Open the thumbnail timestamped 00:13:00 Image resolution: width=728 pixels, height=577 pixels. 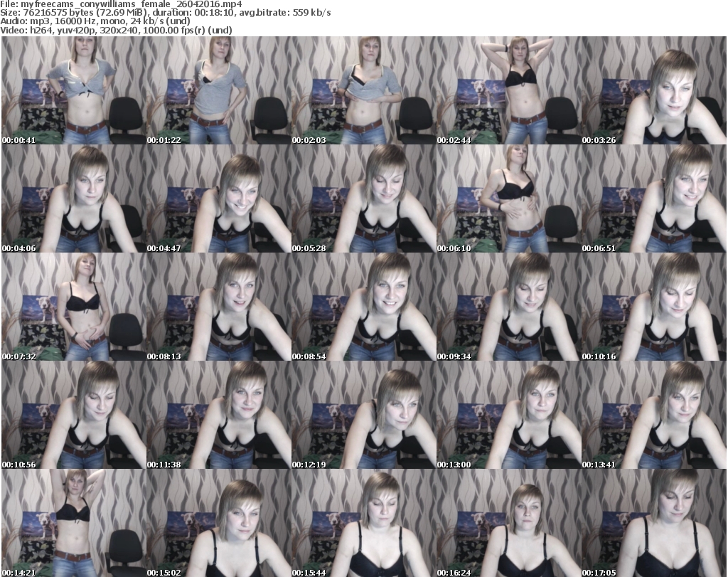(508, 414)
